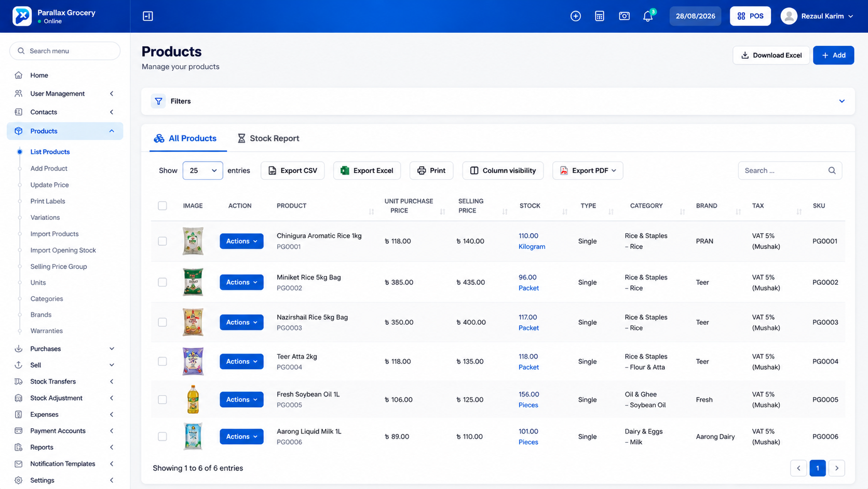Click the Search menu field
Screen dimensions: 868x489
65,51
